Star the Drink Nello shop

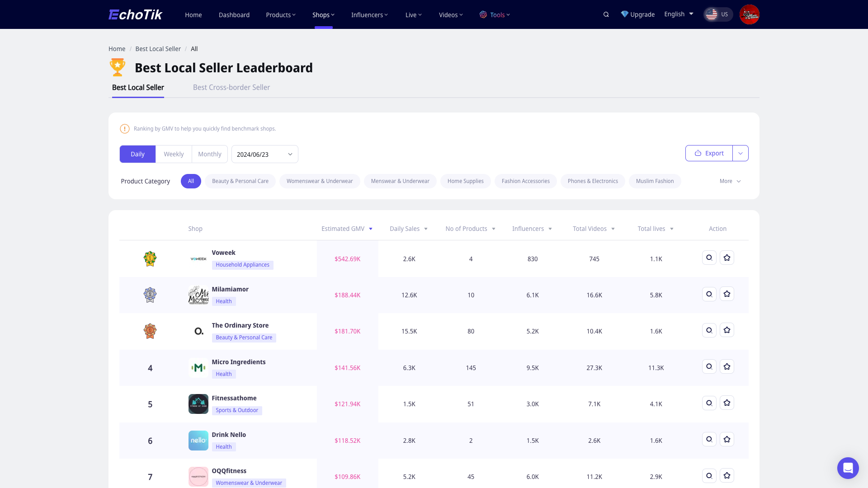[x=727, y=439]
